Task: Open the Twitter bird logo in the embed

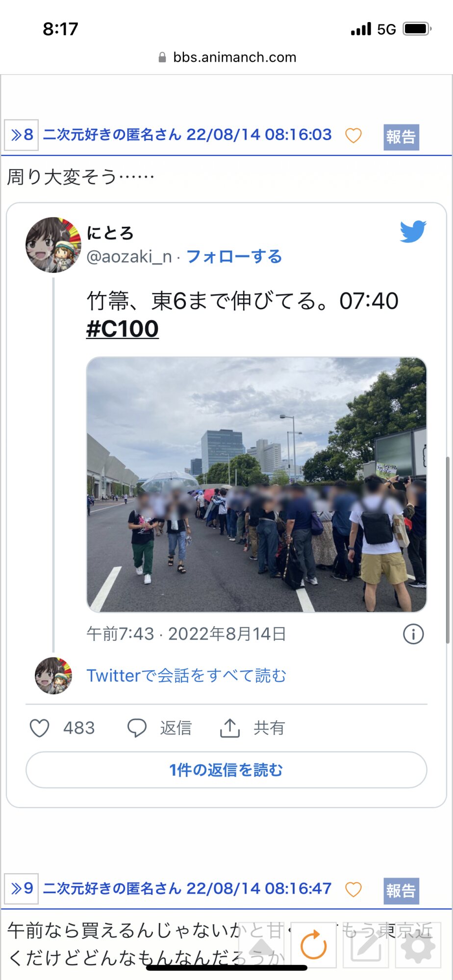Action: tap(413, 231)
